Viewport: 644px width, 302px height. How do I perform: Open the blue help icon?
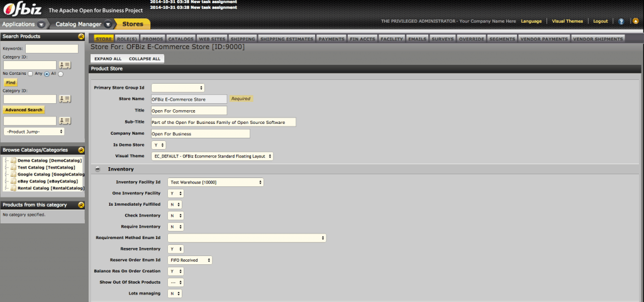pos(621,21)
